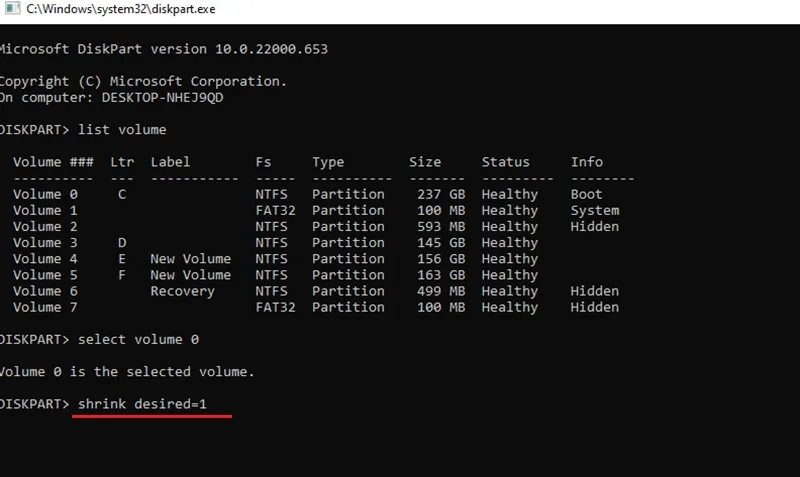Click drive letter 'E' in Volume 4 row

point(122,259)
